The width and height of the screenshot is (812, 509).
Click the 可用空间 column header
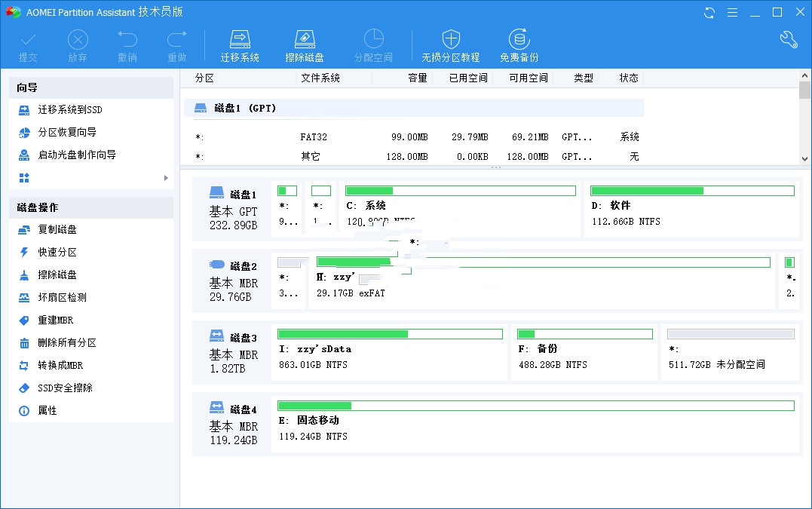pyautogui.click(x=528, y=78)
